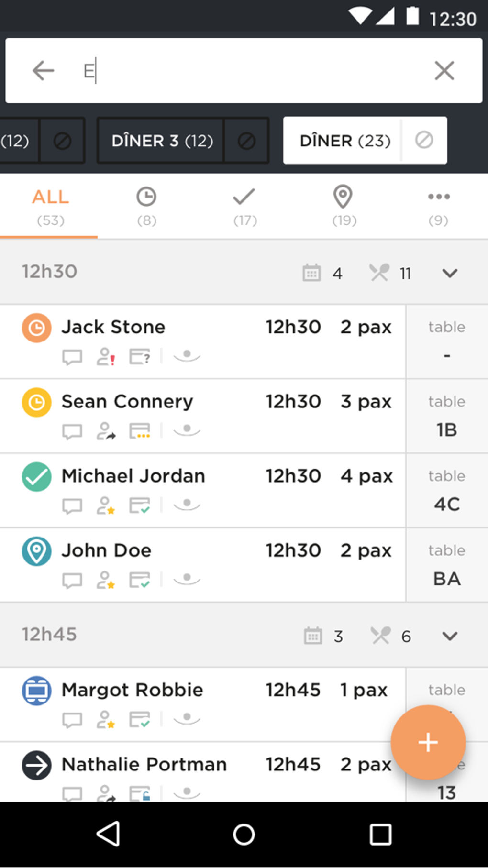Click Michael Jordan's green confirmed check icon

tap(36, 476)
